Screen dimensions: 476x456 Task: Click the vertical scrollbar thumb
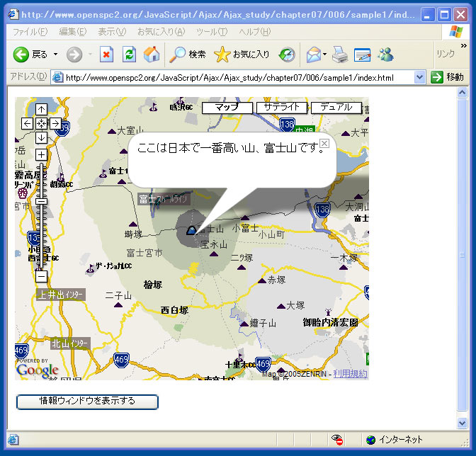[x=462, y=254]
